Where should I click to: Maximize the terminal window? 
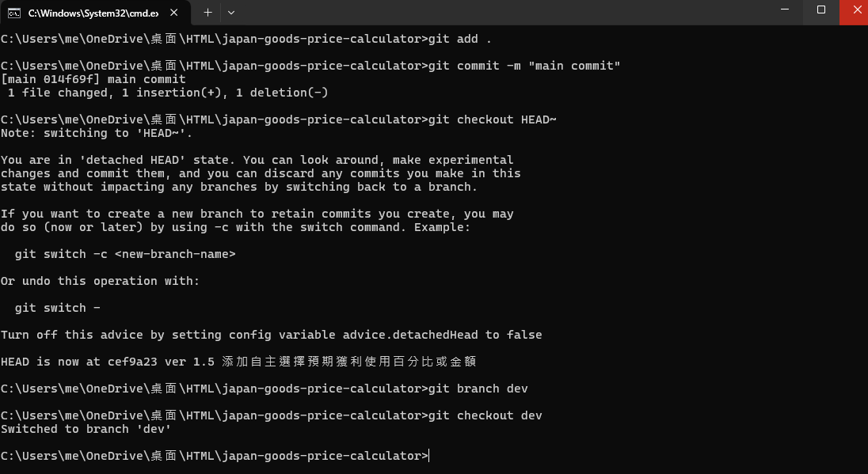tap(821, 9)
